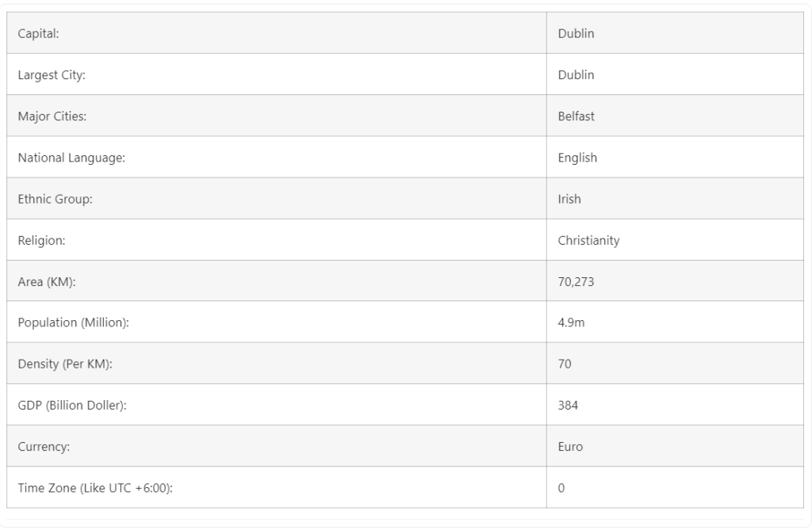Click the "Time Zone (Like UTC +6:00):" label

[x=95, y=487]
